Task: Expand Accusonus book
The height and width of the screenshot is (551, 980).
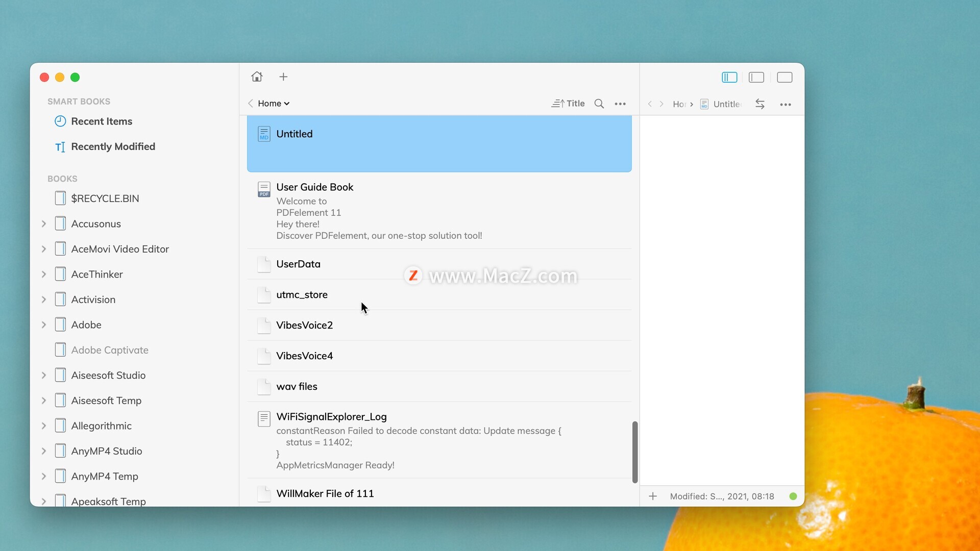Action: 44,223
